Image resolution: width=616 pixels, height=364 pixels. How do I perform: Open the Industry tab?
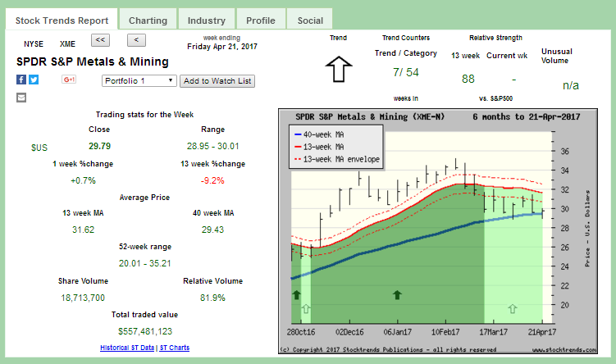(x=206, y=20)
